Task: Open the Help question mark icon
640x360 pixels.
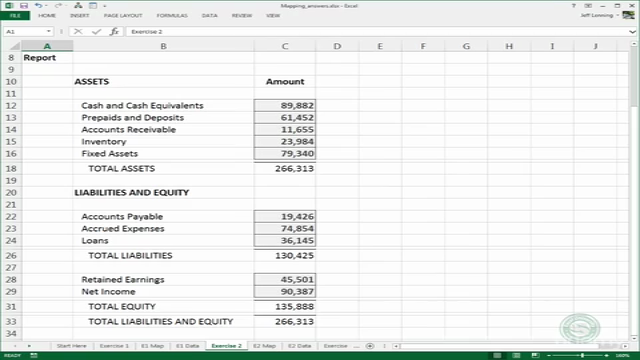Action: click(573, 6)
